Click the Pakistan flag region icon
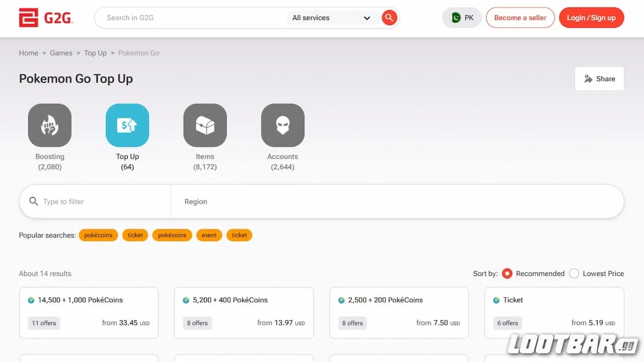Viewport: 644px width, 362px height. (456, 18)
